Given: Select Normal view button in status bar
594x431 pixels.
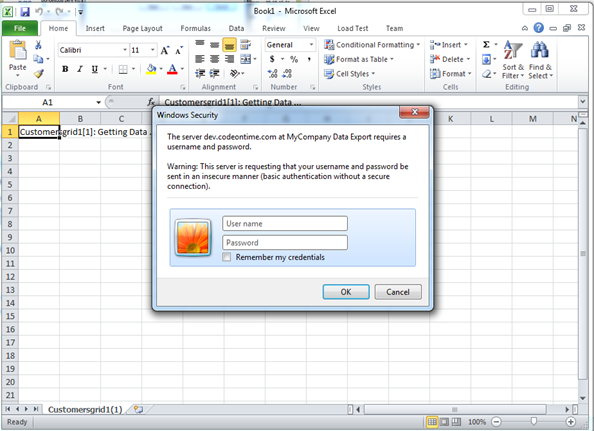Looking at the screenshot, I should tap(432, 422).
